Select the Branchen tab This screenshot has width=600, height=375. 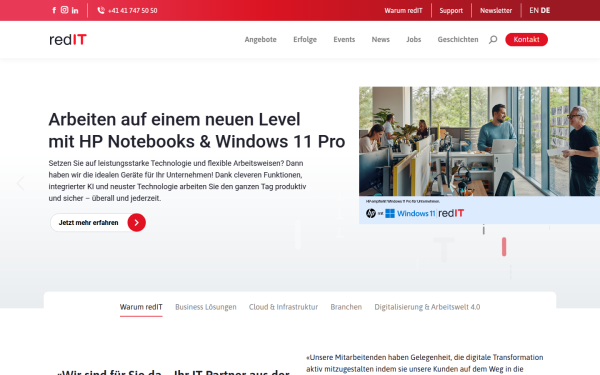(346, 307)
